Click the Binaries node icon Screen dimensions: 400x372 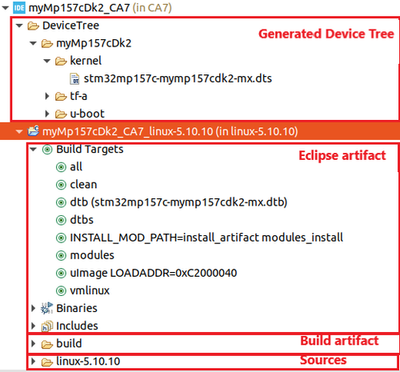point(47,308)
